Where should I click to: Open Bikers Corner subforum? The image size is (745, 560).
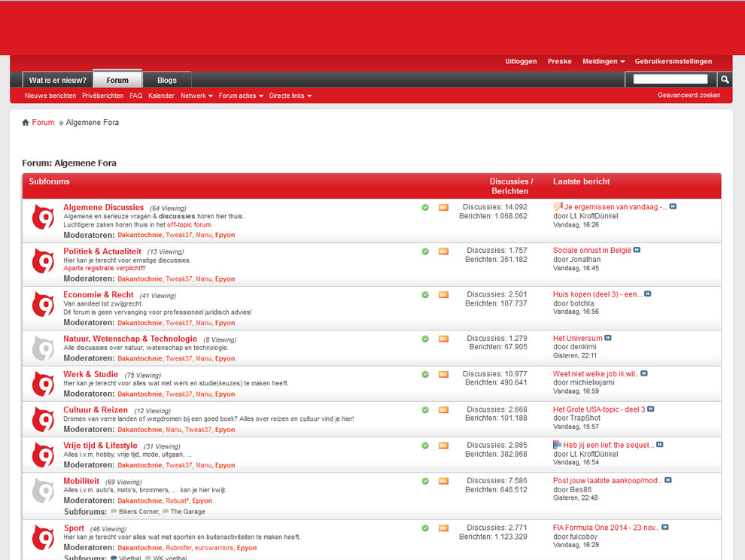(x=138, y=512)
